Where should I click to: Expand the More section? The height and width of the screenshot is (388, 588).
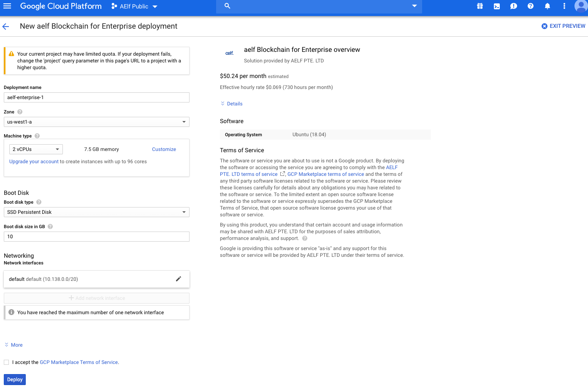pos(14,345)
